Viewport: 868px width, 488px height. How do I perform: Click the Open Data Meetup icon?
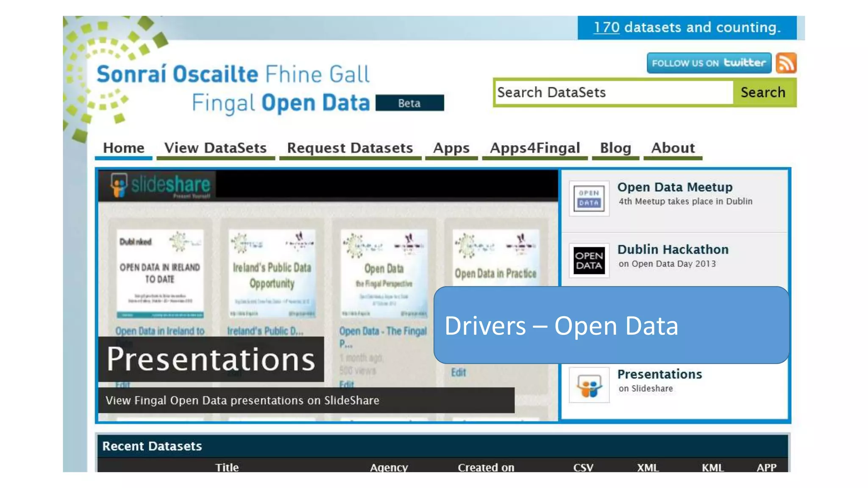pyautogui.click(x=589, y=198)
